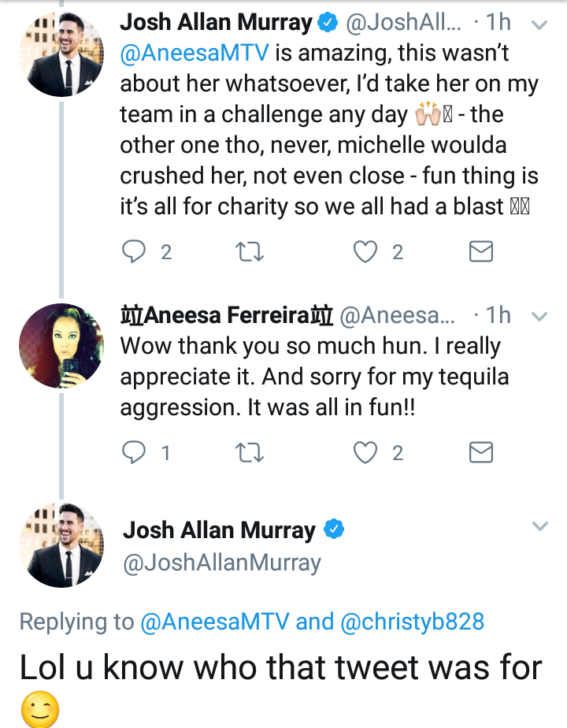The width and height of the screenshot is (567, 728).
Task: Open @AneesaMTV link in Replying to line
Action: coord(214,622)
